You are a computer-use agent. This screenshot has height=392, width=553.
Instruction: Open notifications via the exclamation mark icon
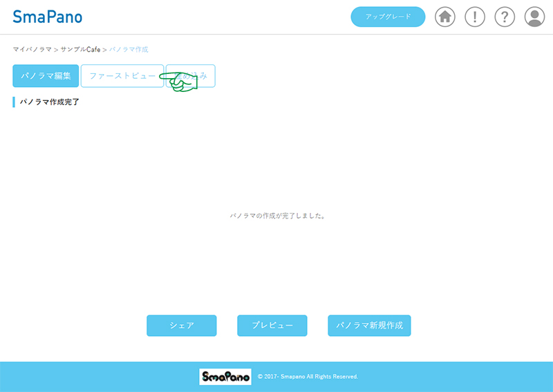tap(475, 17)
